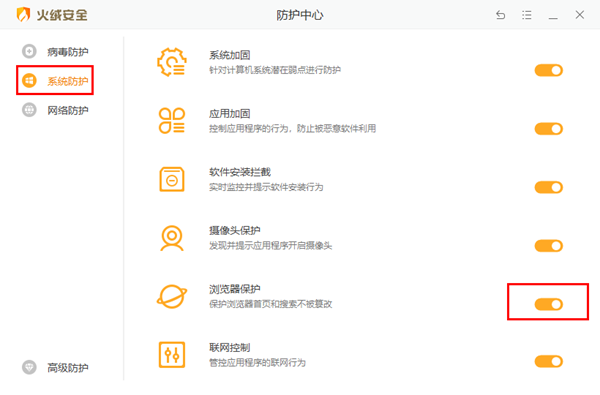600x395 pixels.
Task: Click the 系统加固 gear icon
Action: pos(172,62)
